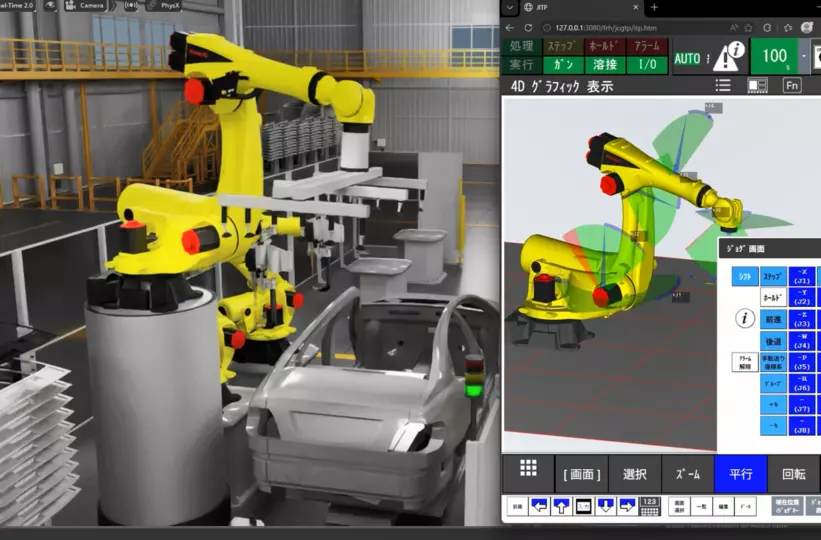
Task: Go back in the browser
Action: [510, 28]
